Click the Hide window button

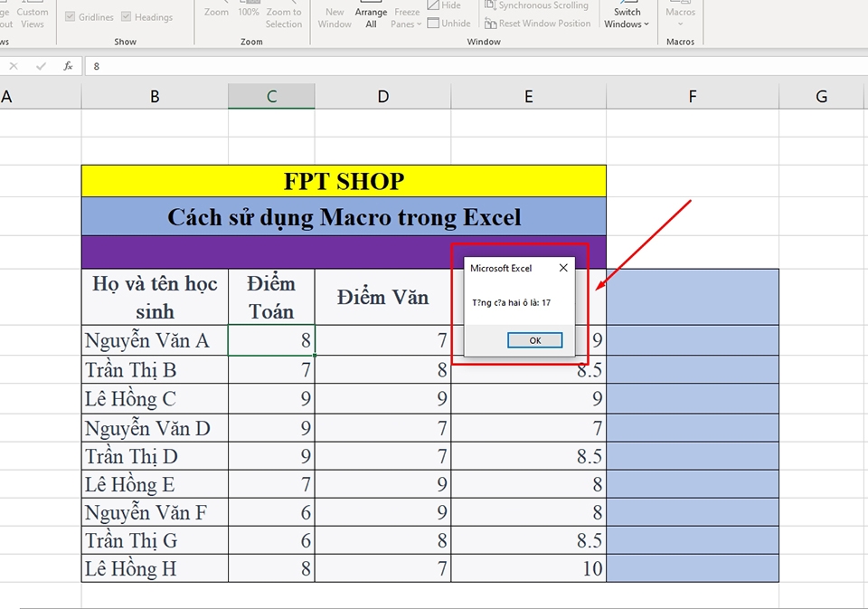click(444, 5)
